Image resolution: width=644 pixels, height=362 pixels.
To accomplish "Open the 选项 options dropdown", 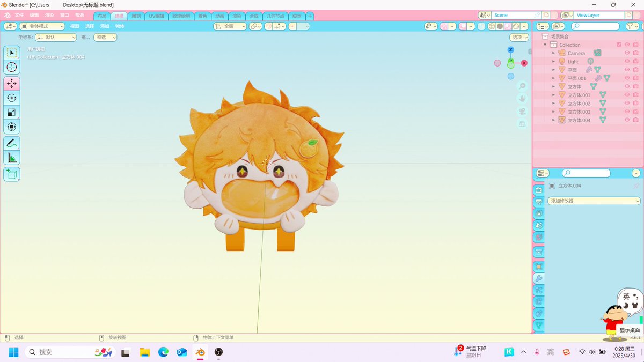I will (x=519, y=38).
